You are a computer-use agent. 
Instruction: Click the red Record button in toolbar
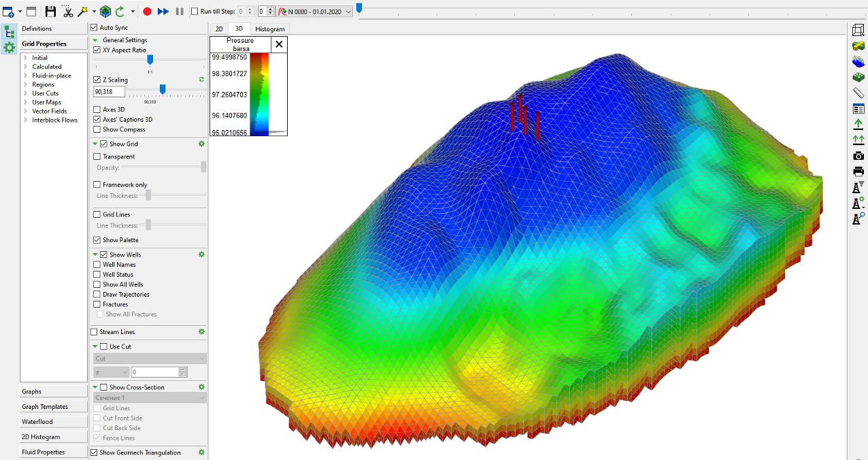click(147, 12)
